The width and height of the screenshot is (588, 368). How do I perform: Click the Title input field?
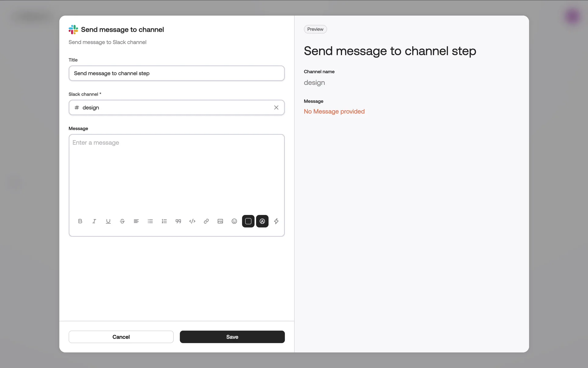[x=176, y=73]
